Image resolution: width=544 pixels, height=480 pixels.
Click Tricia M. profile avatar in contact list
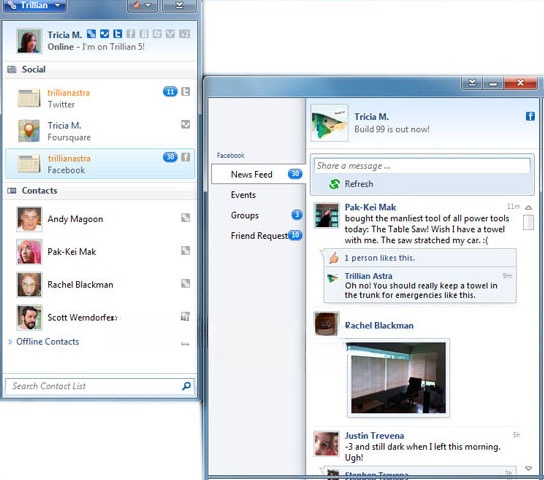29,41
